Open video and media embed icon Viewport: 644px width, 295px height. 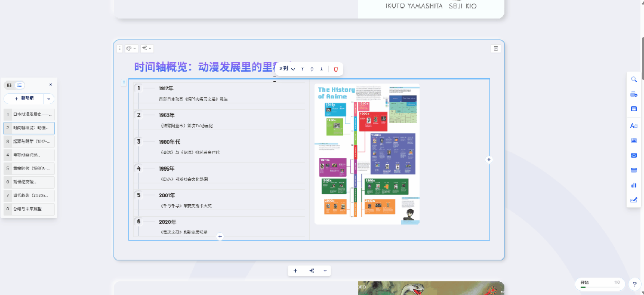(x=634, y=155)
